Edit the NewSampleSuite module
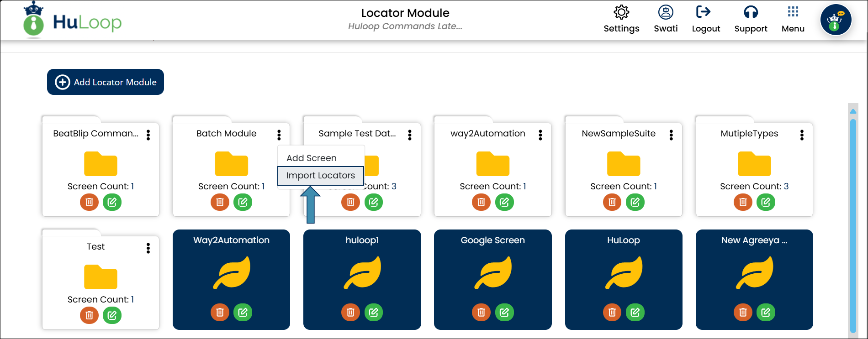This screenshot has height=339, width=868. pos(635,202)
